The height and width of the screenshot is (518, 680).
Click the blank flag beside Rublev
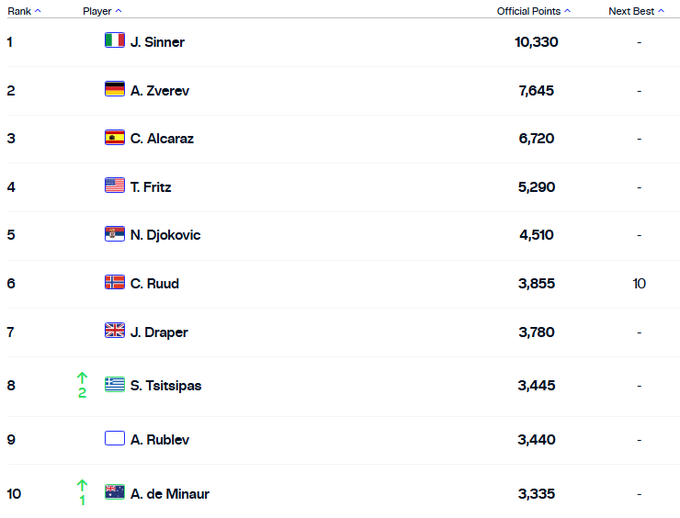click(115, 439)
